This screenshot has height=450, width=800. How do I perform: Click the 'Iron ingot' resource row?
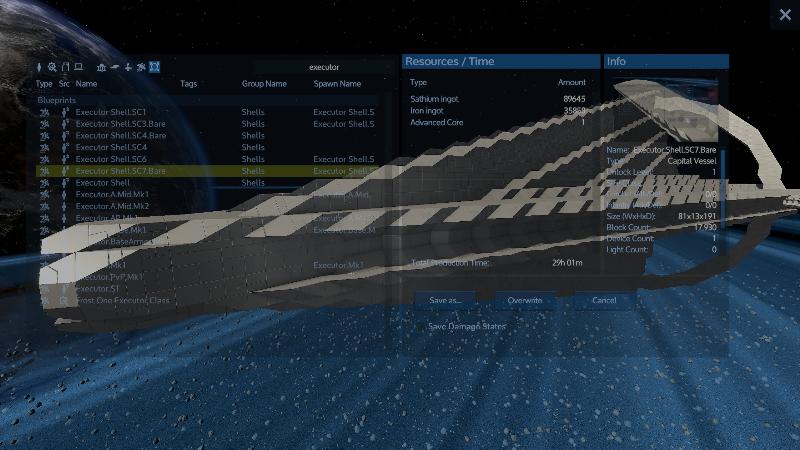click(x=497, y=111)
